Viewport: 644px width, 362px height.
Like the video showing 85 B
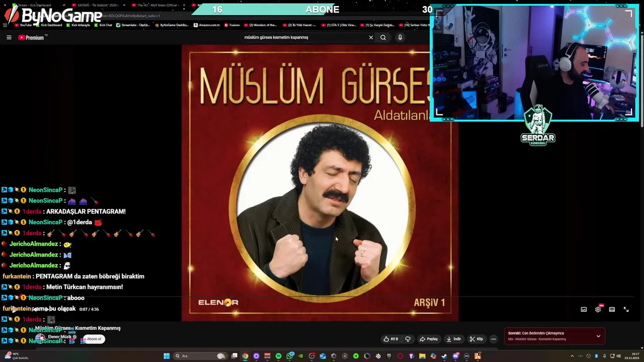391,339
